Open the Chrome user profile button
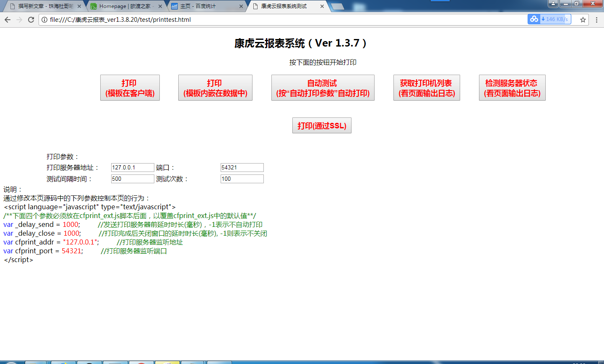The image size is (604, 364). pyautogui.click(x=553, y=4)
